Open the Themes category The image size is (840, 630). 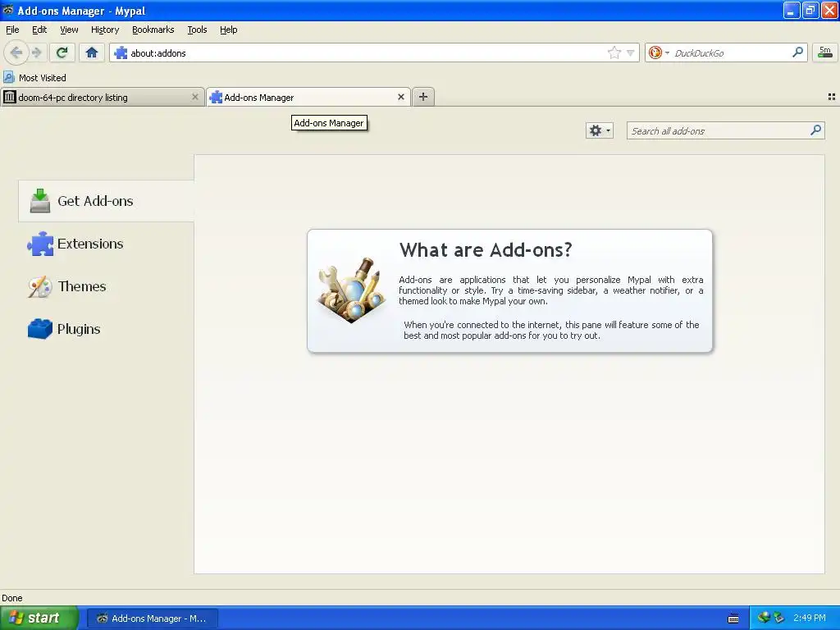click(106, 286)
